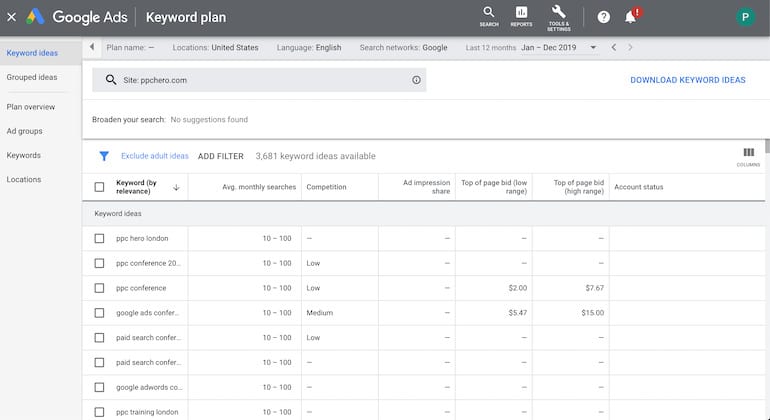Open the Search tool in header
The width and height of the screenshot is (770, 420).
pos(489,16)
